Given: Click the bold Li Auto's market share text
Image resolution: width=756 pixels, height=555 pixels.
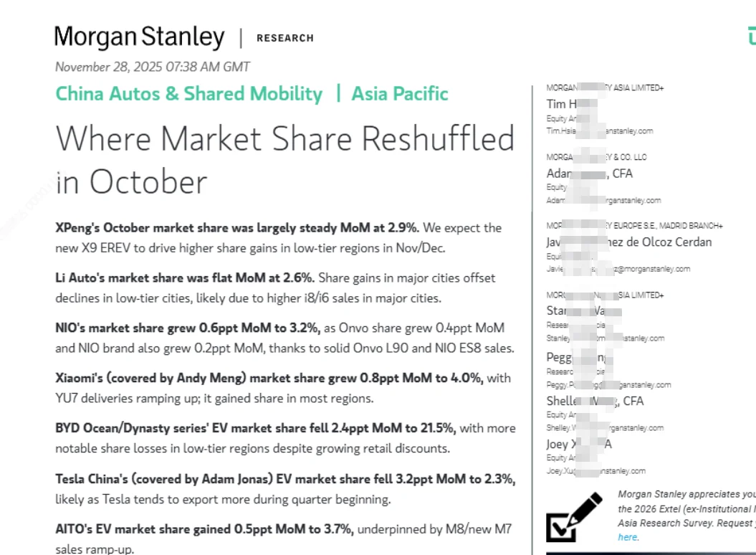Looking at the screenshot, I should pos(185,277).
